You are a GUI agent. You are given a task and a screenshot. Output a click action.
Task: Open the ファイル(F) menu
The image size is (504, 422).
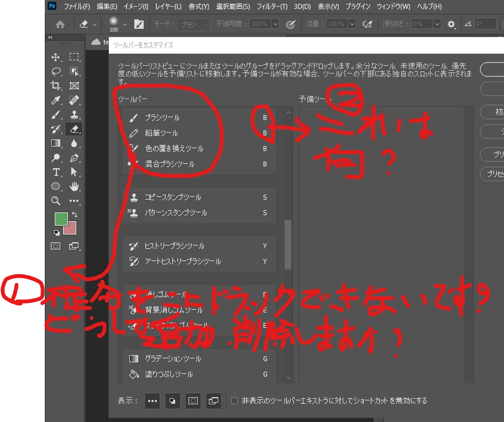tap(77, 7)
